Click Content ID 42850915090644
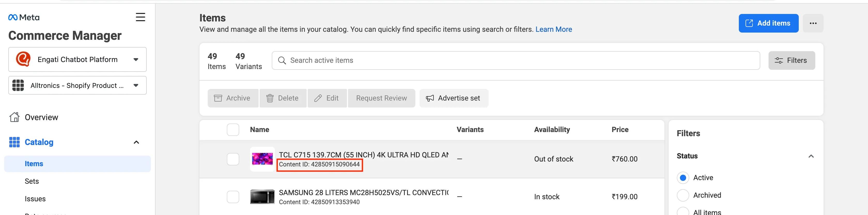Screen dimensions: 868x215 pyautogui.click(x=319, y=164)
